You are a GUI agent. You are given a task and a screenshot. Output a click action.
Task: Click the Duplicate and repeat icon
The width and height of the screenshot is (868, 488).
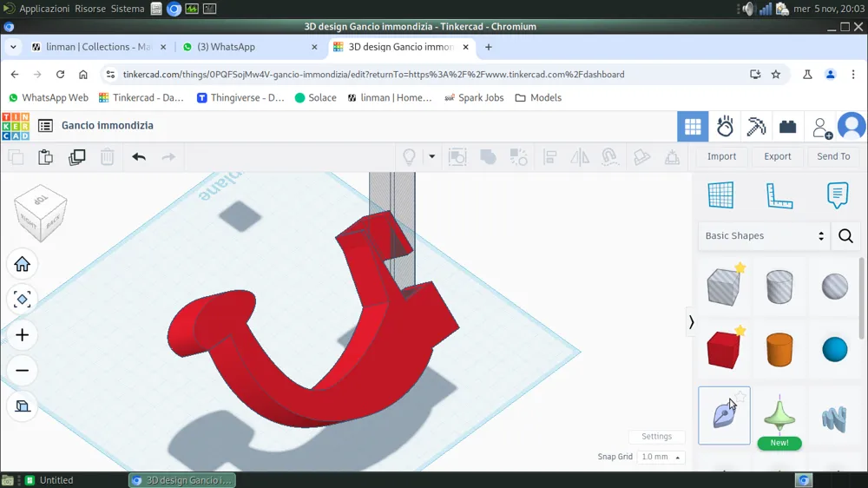(x=77, y=157)
